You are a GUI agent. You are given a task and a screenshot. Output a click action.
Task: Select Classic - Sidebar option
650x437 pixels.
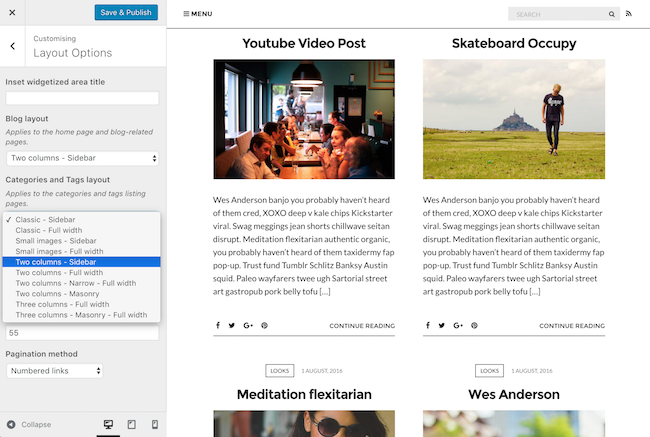pos(81,220)
